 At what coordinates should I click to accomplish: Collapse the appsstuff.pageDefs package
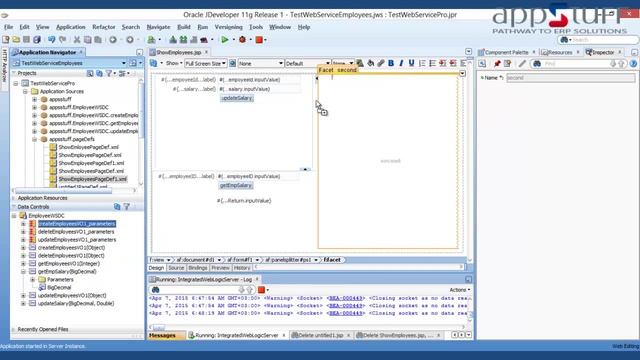point(35,139)
